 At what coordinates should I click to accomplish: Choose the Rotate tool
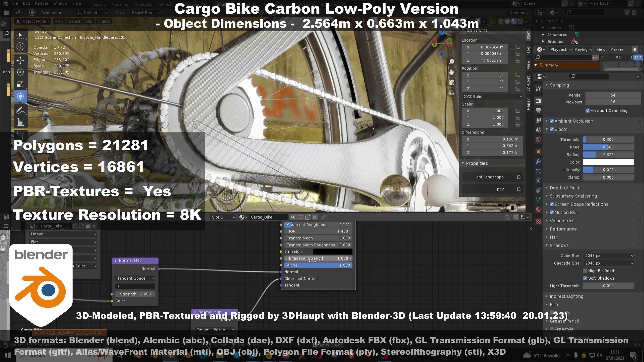tap(20, 72)
